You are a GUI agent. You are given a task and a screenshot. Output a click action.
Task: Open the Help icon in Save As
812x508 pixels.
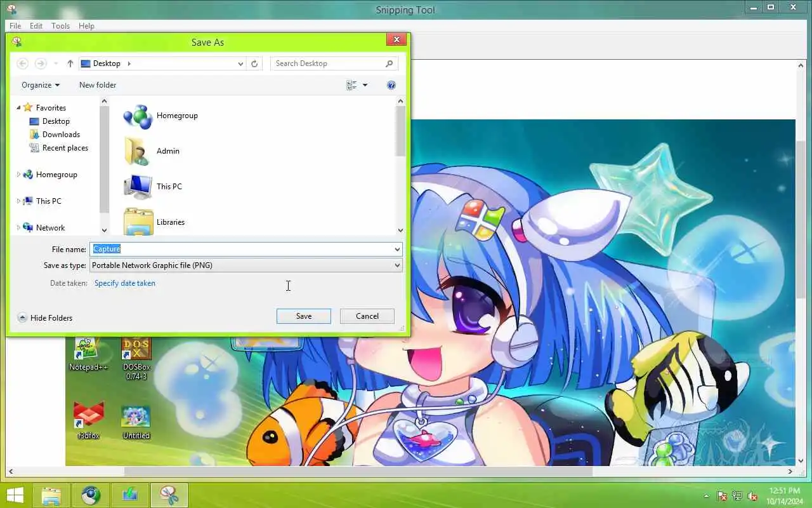point(391,85)
